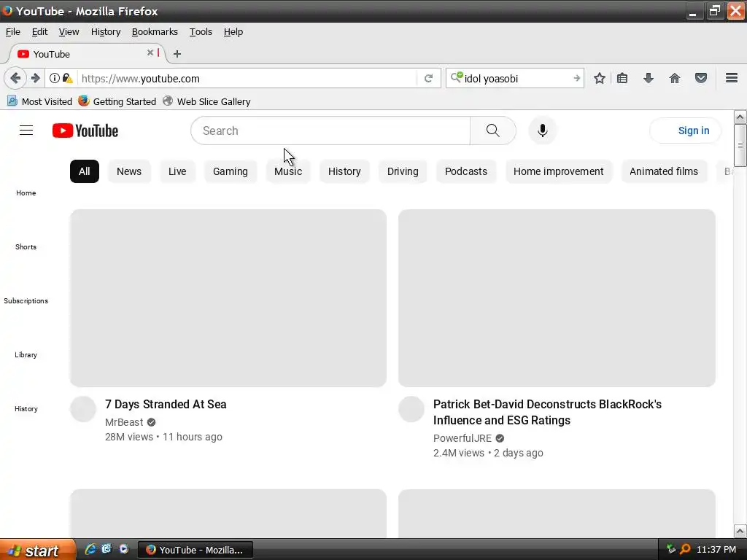The height and width of the screenshot is (560, 747).
Task: Search with your voice microphone icon
Action: tap(542, 131)
